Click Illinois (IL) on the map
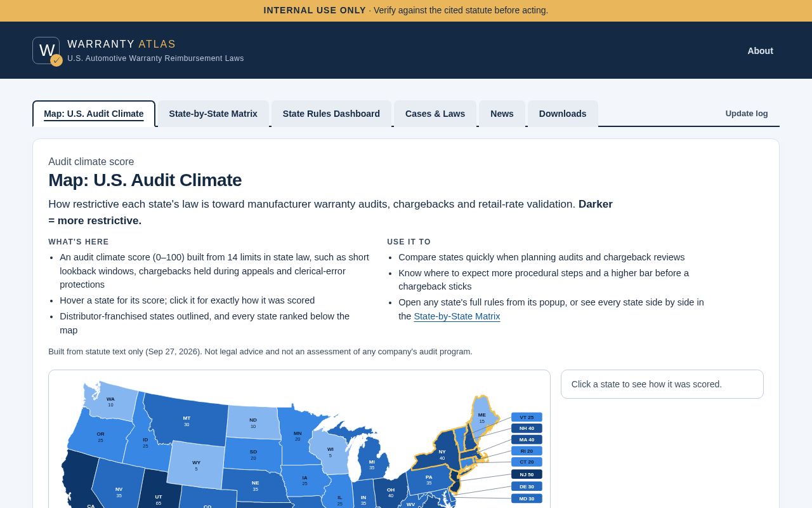The width and height of the screenshot is (812, 508). coord(339,499)
